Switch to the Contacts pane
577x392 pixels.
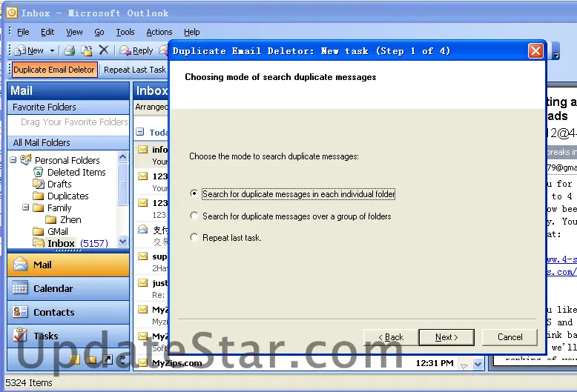68,312
